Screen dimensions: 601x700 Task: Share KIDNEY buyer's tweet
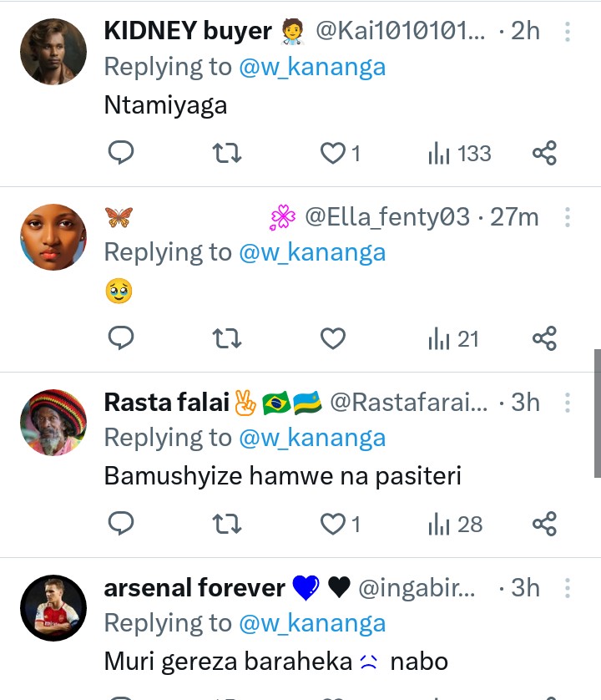[544, 153]
